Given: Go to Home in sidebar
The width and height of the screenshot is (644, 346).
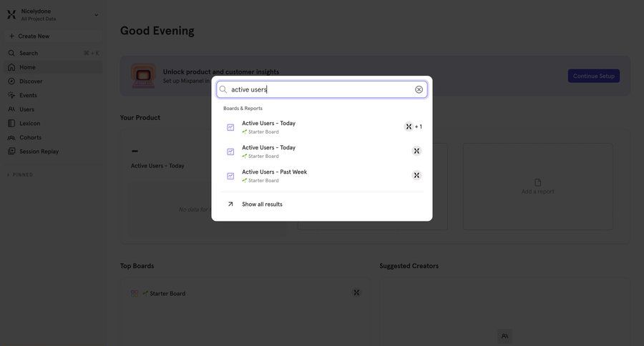Looking at the screenshot, I should click(x=27, y=67).
